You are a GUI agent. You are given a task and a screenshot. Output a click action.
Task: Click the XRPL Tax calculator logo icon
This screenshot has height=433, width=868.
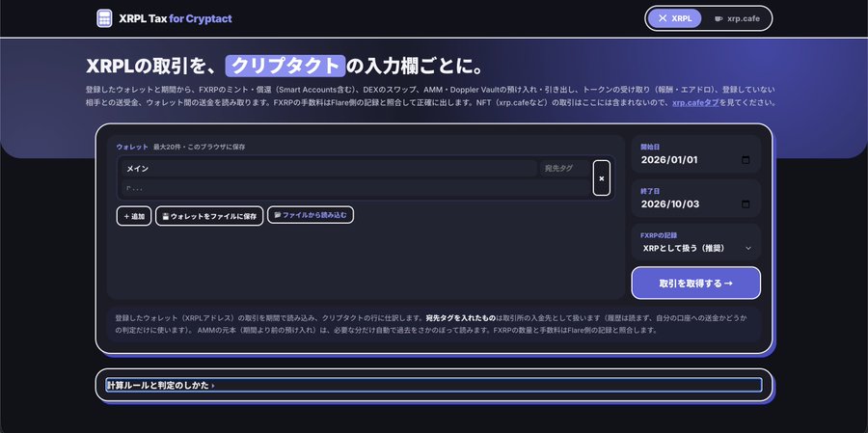click(104, 18)
